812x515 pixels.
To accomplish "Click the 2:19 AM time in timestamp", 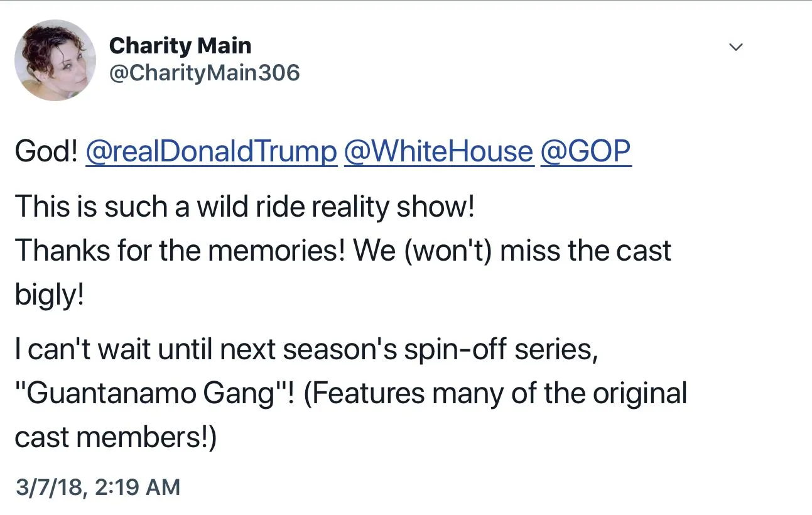I will click(x=138, y=487).
